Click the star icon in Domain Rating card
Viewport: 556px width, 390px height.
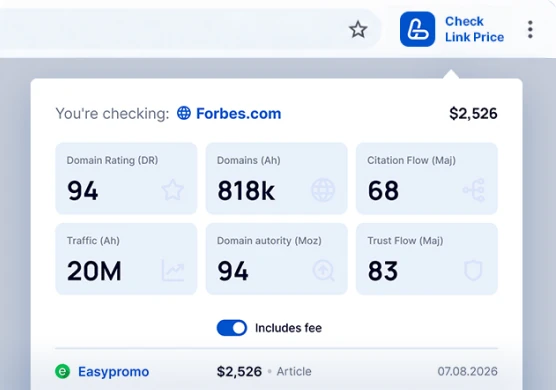click(173, 190)
